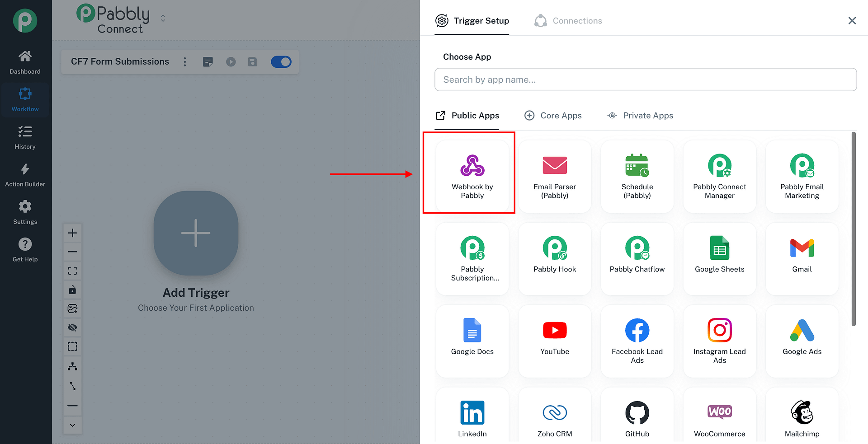Select Schedule (Pabbly) app

click(x=637, y=176)
